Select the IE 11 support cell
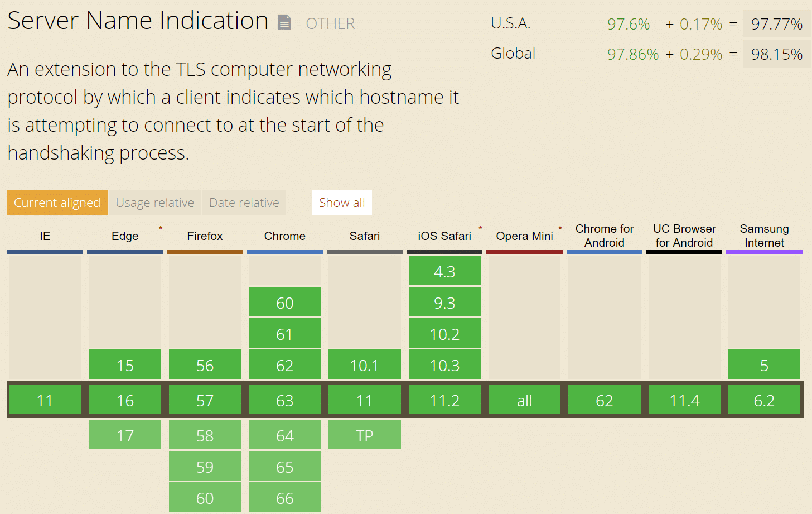The height and width of the screenshot is (514, 812). (45, 400)
